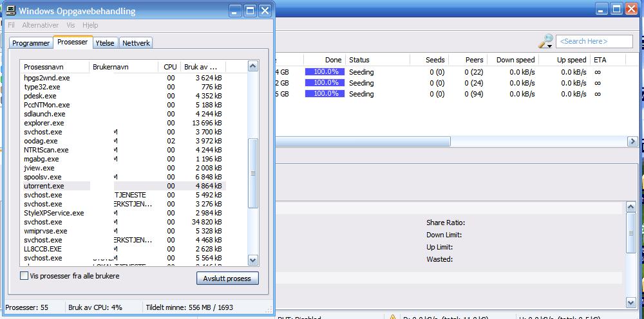Screen dimensions: 644x319
Task: Switch to the Programmer tab
Action: pyautogui.click(x=31, y=43)
